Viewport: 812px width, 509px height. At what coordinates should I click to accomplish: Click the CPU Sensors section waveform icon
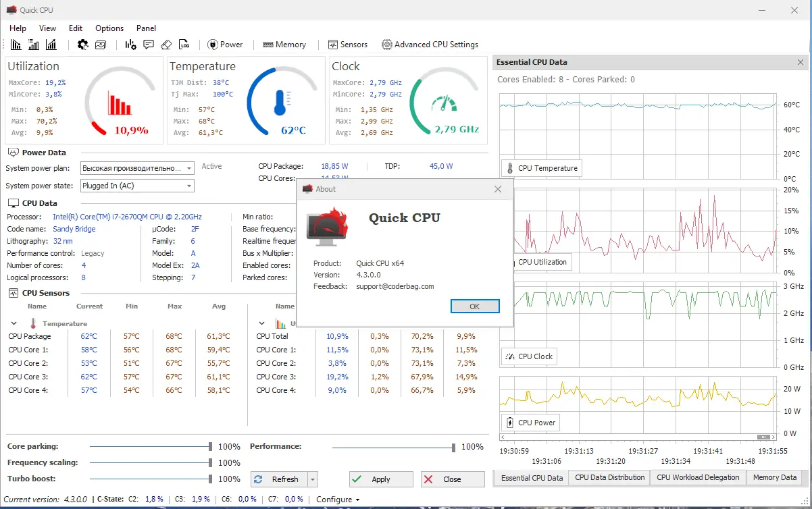tap(13, 293)
